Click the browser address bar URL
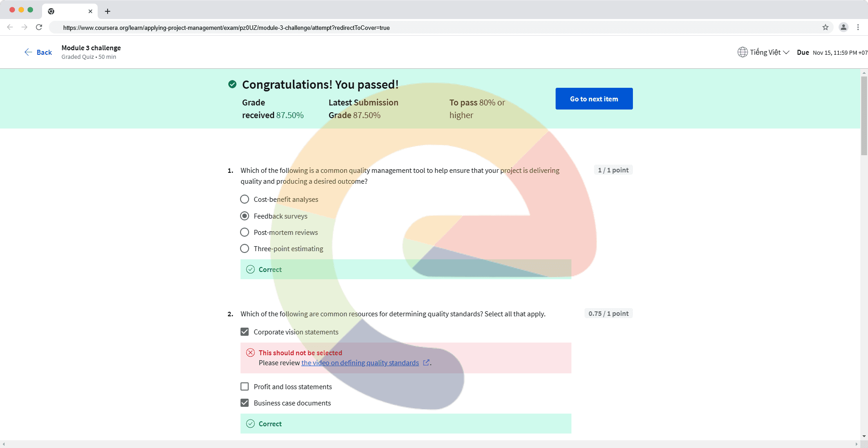Screen dimensions: 868x448 [226, 28]
